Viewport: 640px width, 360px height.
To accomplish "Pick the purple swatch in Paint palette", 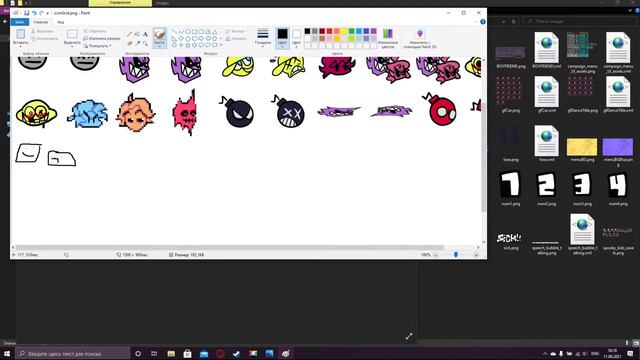I will (x=373, y=31).
